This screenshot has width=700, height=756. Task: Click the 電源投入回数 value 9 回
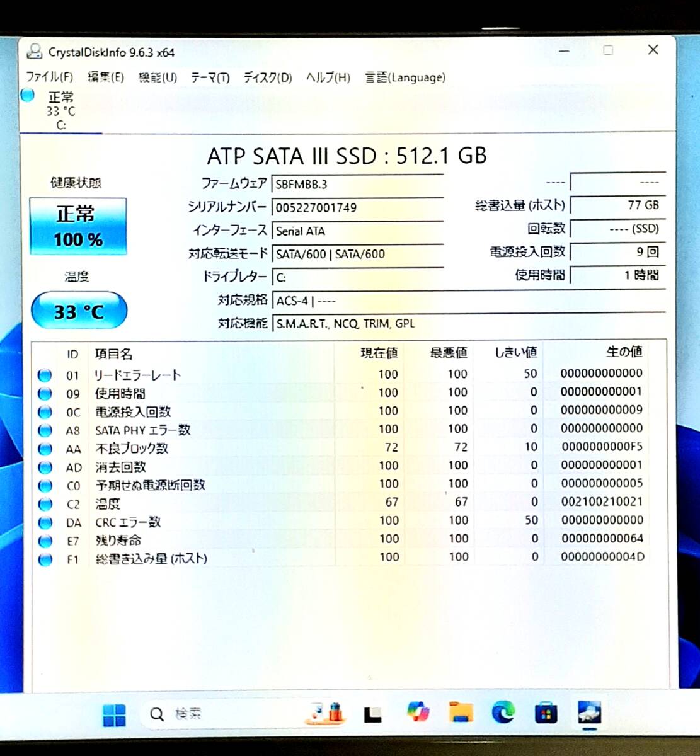click(x=617, y=251)
